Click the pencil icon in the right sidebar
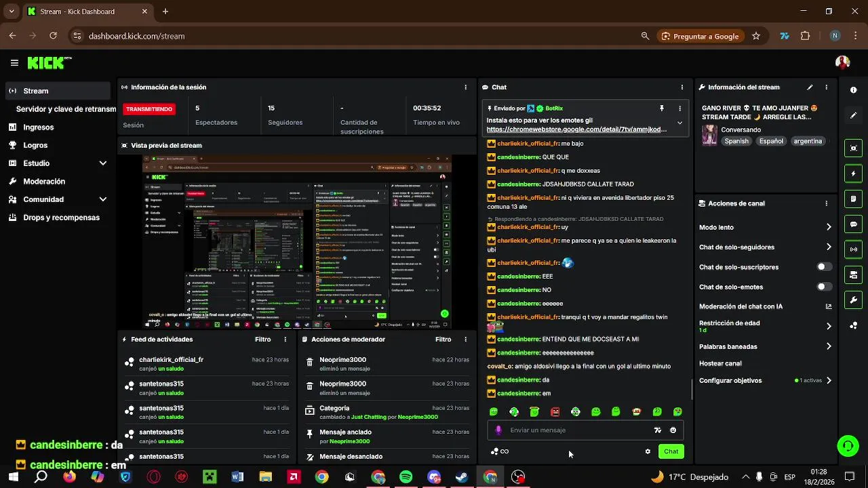The width and height of the screenshot is (868, 488). [x=853, y=116]
